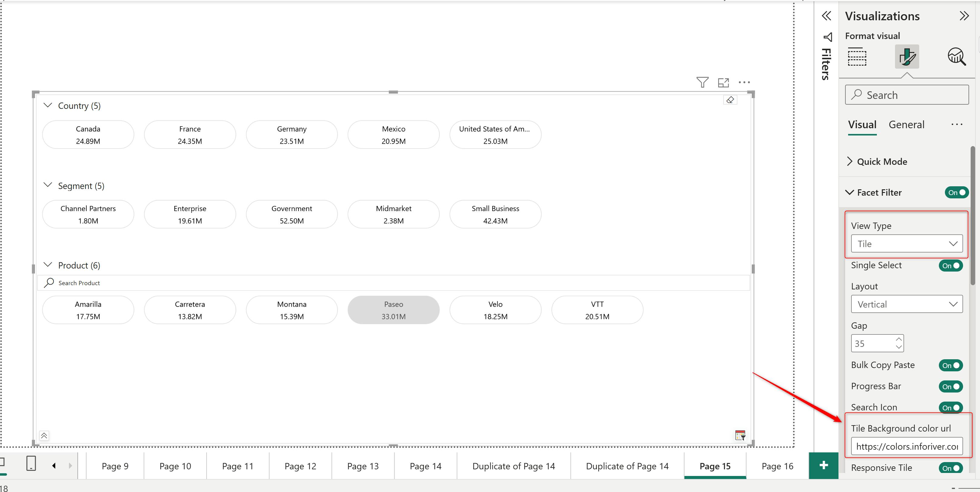This screenshot has width=980, height=492.
Task: Select the France tile
Action: 190,135
